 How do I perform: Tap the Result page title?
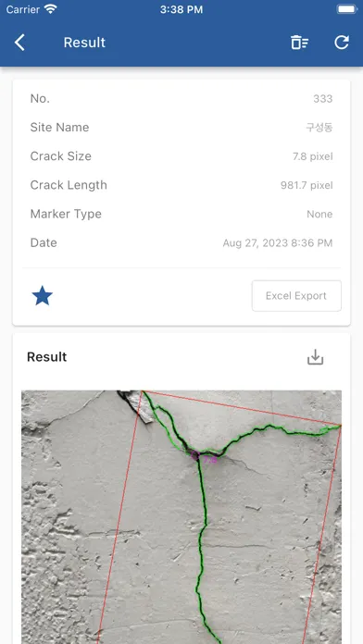84,43
